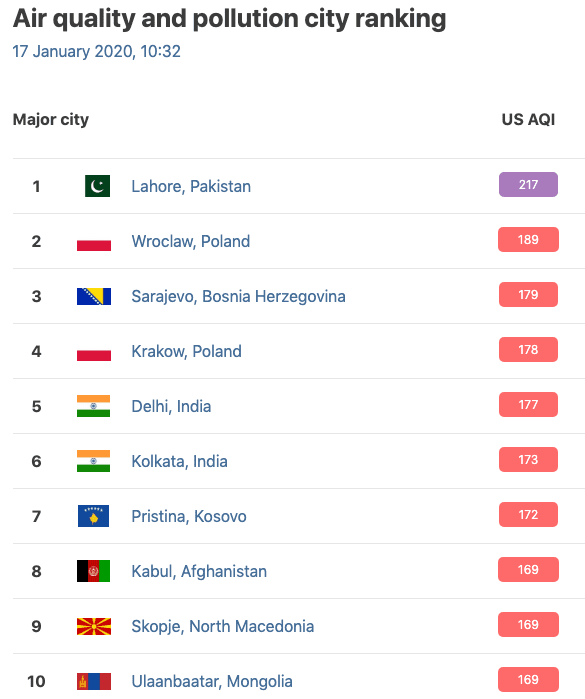Click the Afghanistan flag next to Kabul
585x699 pixels.
[93, 571]
